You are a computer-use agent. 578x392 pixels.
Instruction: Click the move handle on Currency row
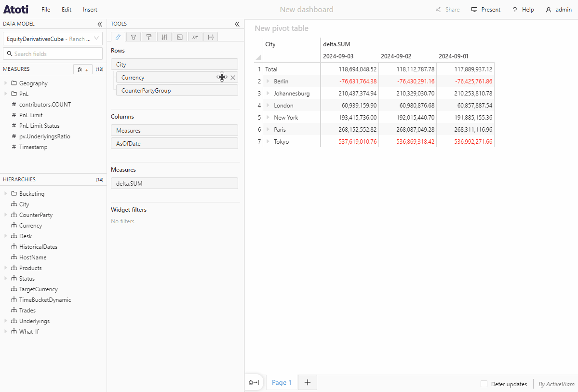tap(222, 77)
